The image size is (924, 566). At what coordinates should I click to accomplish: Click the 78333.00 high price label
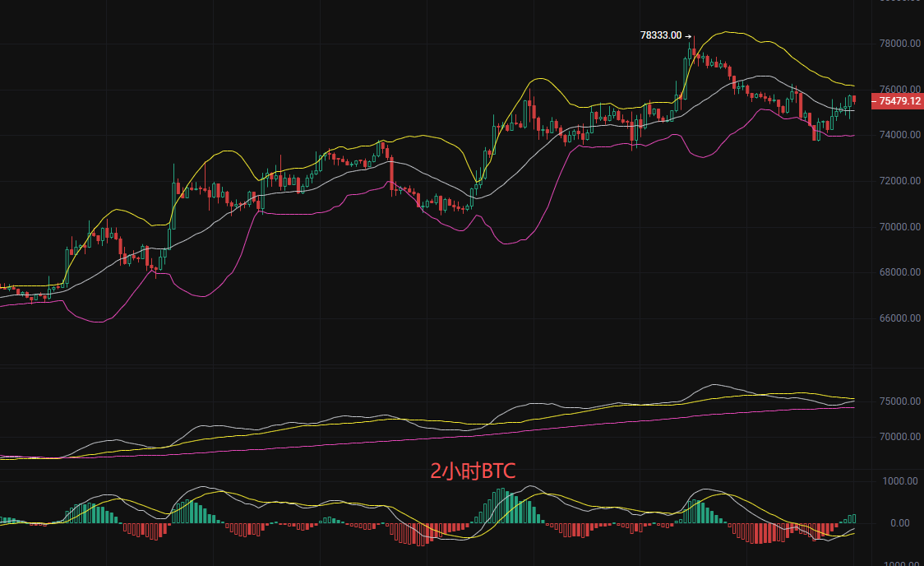tap(661, 35)
